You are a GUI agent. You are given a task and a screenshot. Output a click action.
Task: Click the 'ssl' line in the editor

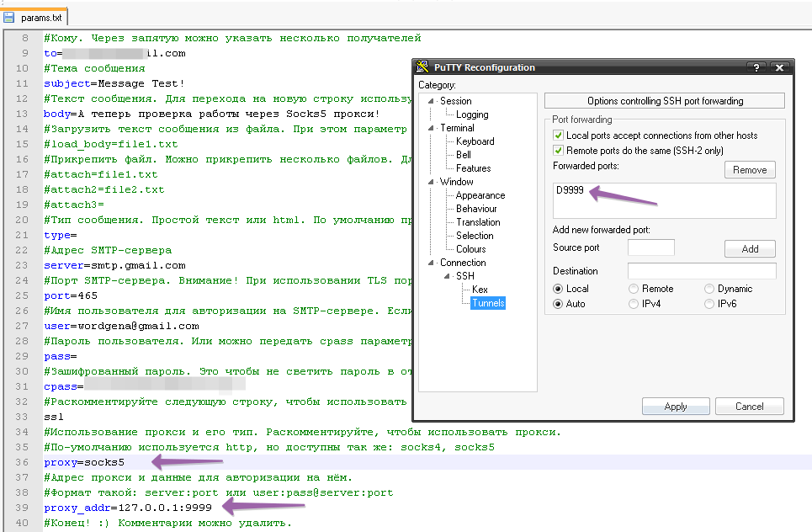53,417
